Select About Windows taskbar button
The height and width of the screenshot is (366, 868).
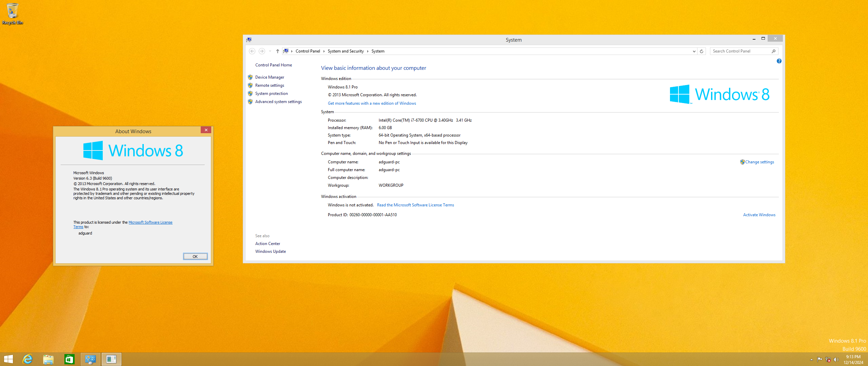111,359
